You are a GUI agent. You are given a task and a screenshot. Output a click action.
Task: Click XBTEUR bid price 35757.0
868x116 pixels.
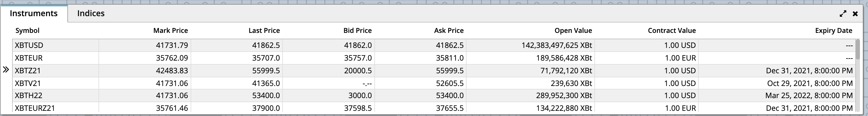358,58
